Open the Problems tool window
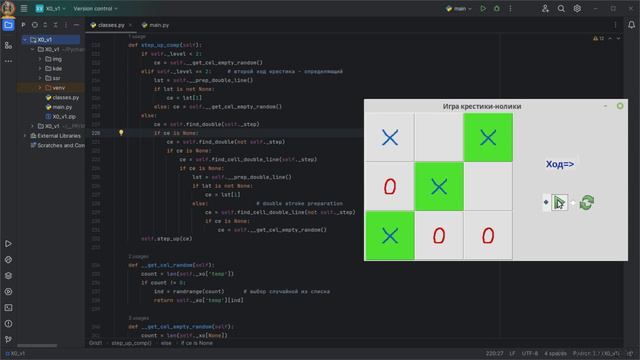The width and height of the screenshot is (640, 360). click(8, 324)
